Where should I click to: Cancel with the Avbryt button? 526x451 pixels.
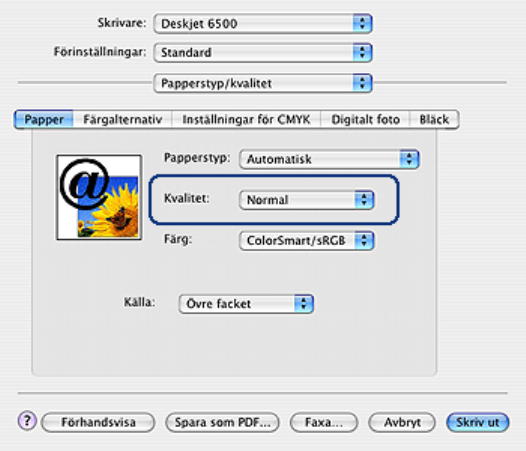coord(402,422)
